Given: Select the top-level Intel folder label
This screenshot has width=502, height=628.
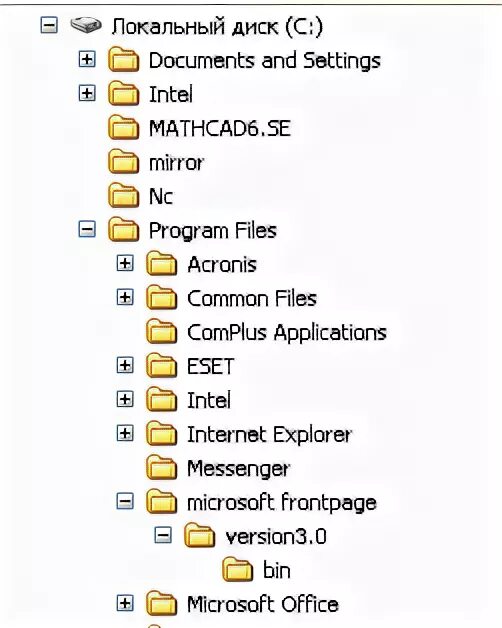Looking at the screenshot, I should point(171,94).
